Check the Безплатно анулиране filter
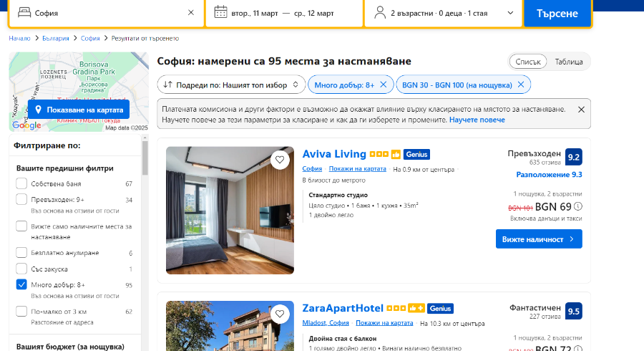This screenshot has height=351, width=644. [21, 252]
